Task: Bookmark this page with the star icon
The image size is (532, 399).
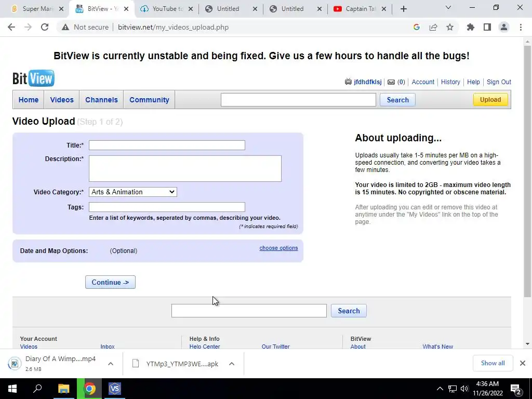Action: coord(450,27)
